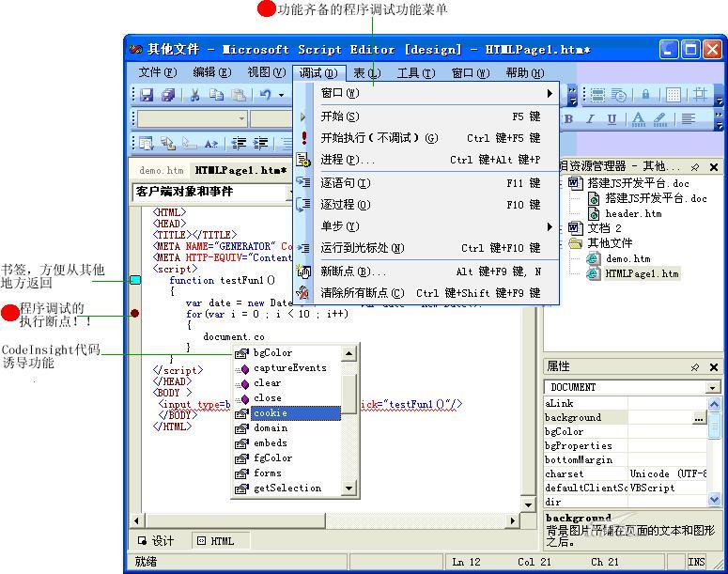Viewport: 728px width, 574px height.
Task: Switch to the 设计 view tab
Action: (x=156, y=540)
